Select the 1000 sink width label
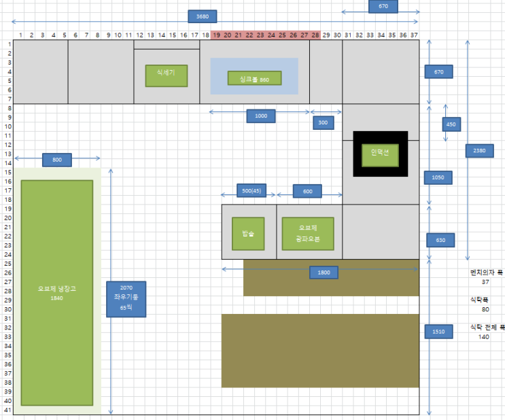This screenshot has height=420, width=505. pyautogui.click(x=261, y=116)
